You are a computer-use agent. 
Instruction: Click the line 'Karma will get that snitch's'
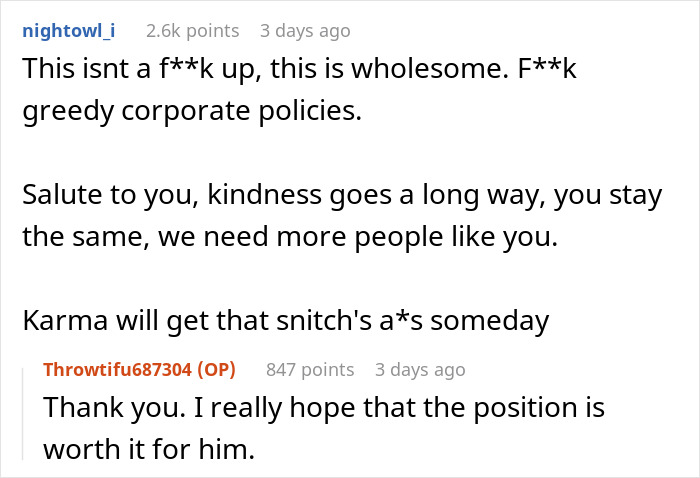(x=285, y=321)
